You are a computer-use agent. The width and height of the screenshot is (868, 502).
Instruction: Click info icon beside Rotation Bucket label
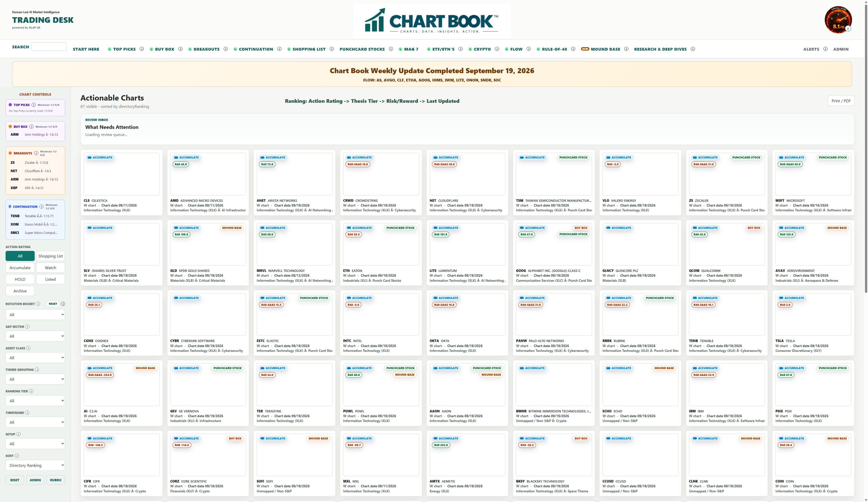point(38,304)
